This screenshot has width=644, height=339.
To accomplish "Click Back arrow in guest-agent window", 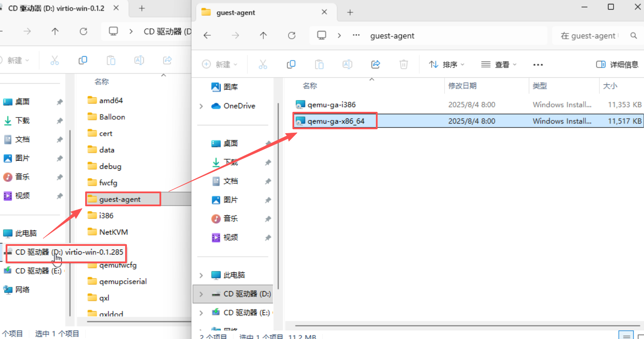I will pyautogui.click(x=207, y=36).
